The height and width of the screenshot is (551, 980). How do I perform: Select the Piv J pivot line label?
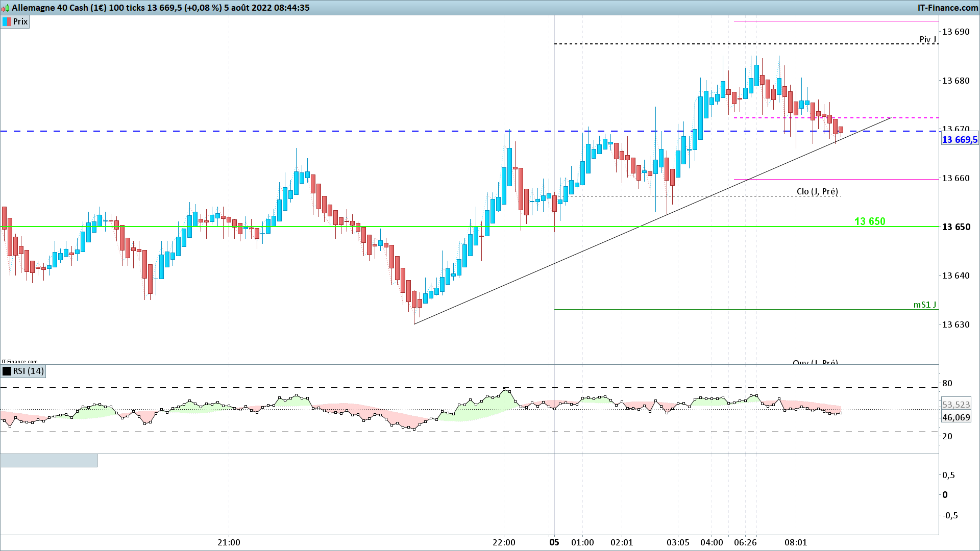click(x=928, y=39)
